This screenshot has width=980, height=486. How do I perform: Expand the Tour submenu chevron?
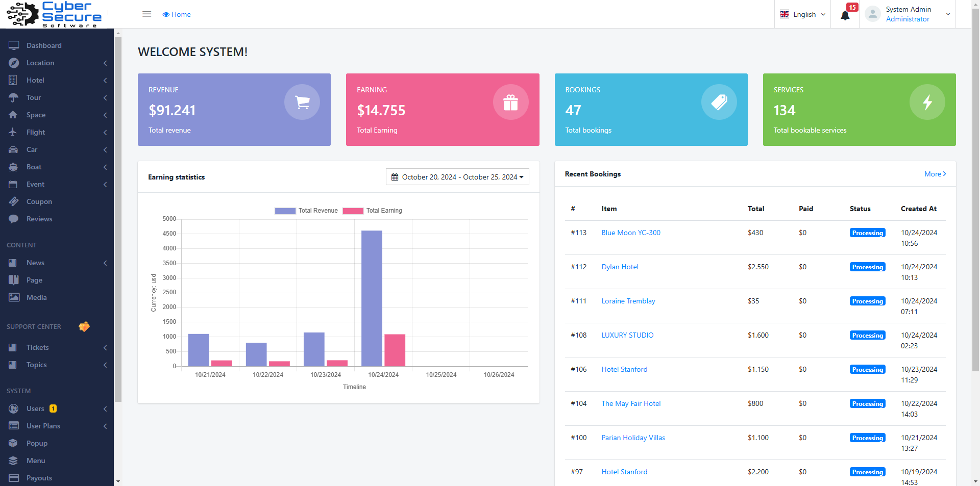[x=105, y=97]
